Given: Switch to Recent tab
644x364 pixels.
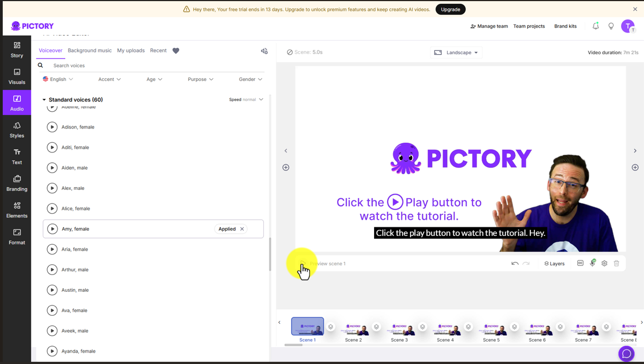Looking at the screenshot, I should pos(158,50).
